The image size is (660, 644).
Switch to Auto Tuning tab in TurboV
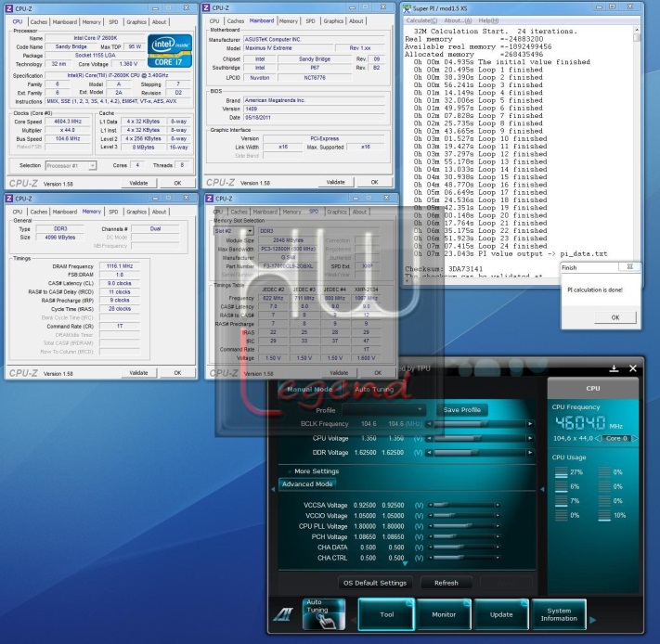pyautogui.click(x=374, y=389)
